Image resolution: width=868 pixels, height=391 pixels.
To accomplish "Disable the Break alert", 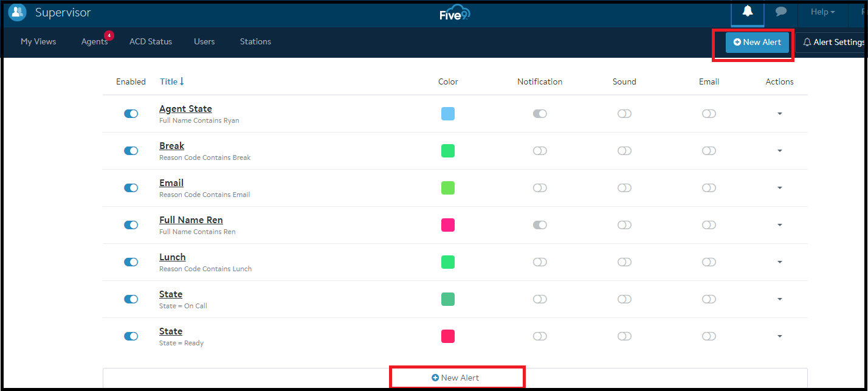I will point(131,150).
